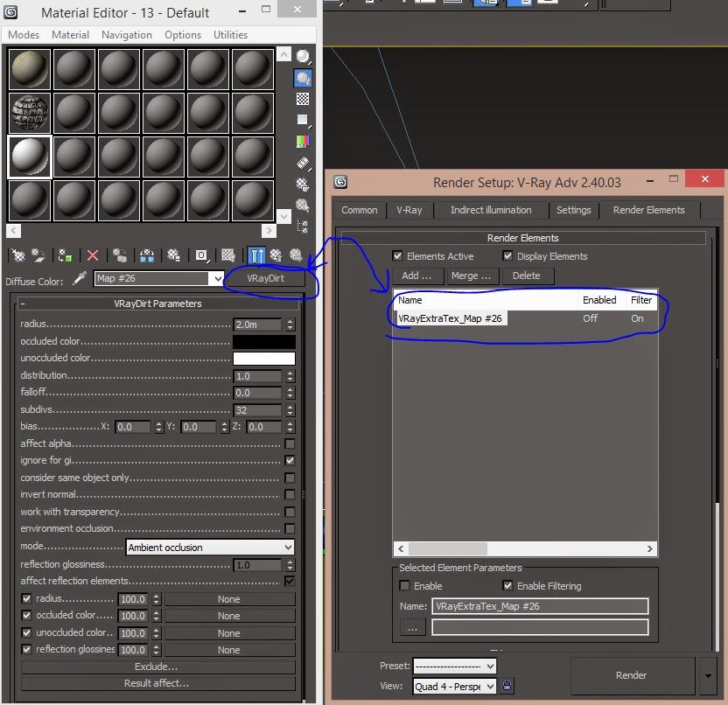Image resolution: width=728 pixels, height=705 pixels.
Task: Open the Utilities menu
Action: [230, 35]
